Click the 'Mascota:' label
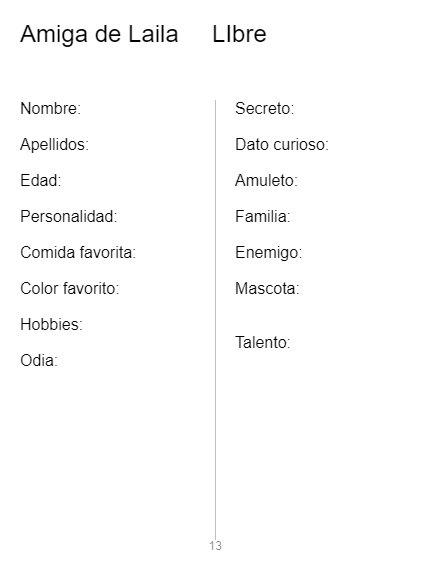 pos(267,288)
